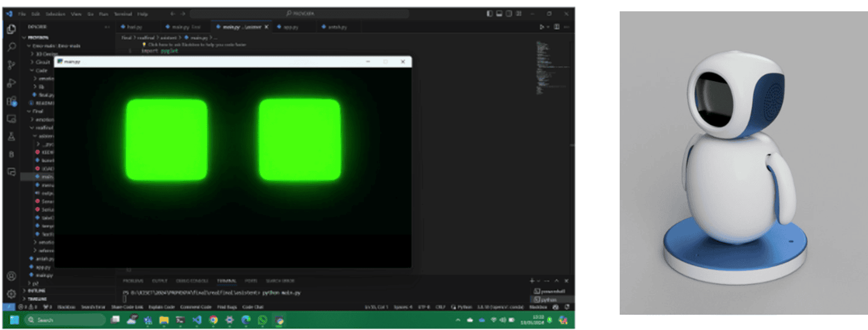
Task: Click Explain Code in the status bar
Action: pyautogui.click(x=162, y=307)
